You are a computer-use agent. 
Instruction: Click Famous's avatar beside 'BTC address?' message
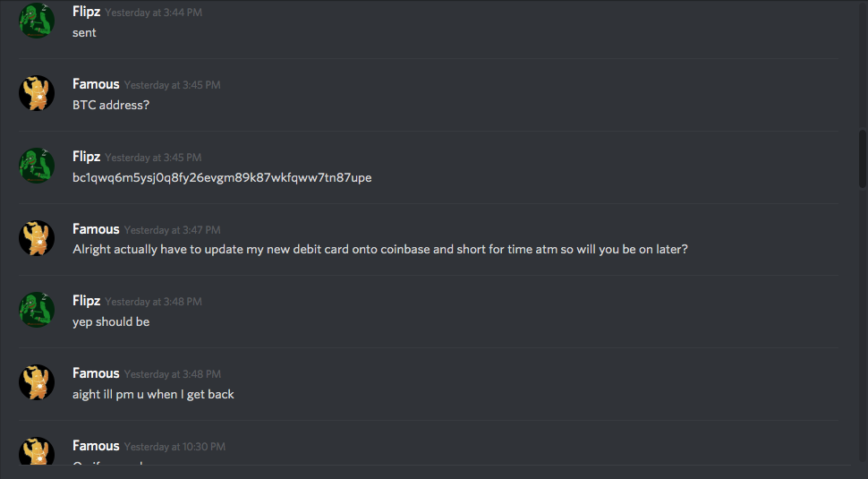(37, 93)
